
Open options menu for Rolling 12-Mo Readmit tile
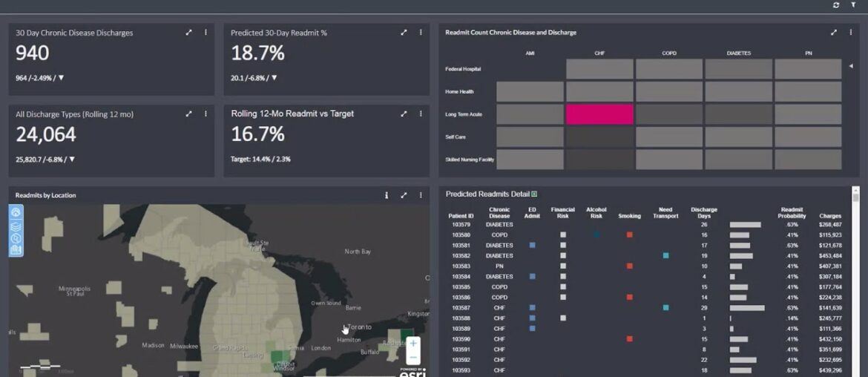click(421, 114)
